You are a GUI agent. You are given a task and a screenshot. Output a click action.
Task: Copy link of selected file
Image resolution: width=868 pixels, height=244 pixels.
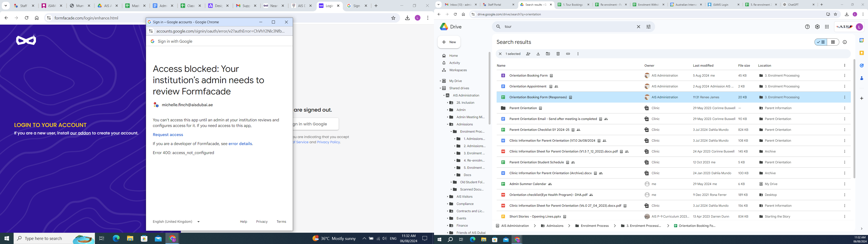(568, 54)
